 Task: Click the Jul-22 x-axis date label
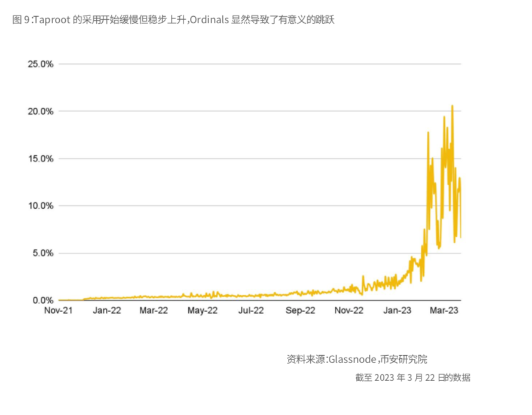point(251,311)
